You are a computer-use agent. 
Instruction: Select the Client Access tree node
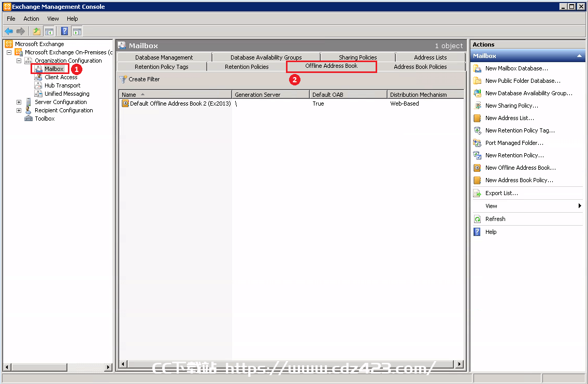click(x=61, y=77)
